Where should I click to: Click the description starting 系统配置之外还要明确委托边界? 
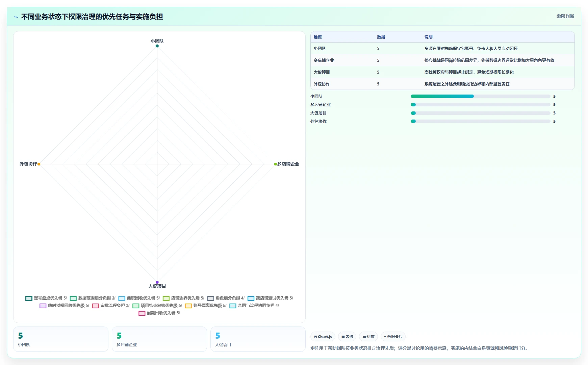[x=467, y=84]
